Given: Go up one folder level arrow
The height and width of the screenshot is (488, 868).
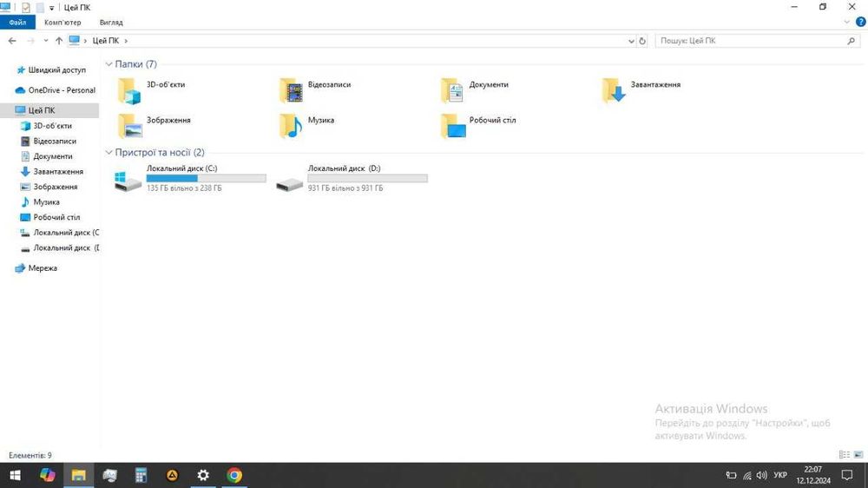Looking at the screenshot, I should [x=59, y=41].
